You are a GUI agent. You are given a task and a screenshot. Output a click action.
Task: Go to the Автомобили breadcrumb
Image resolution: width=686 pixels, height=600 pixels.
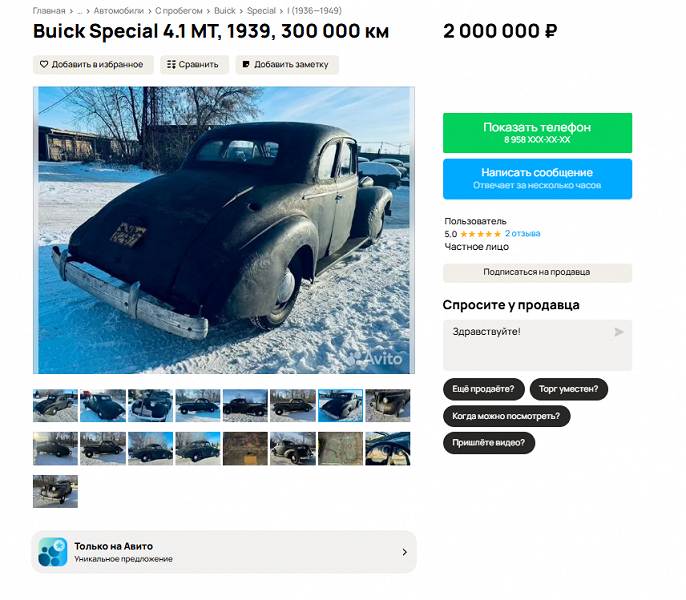click(x=119, y=11)
